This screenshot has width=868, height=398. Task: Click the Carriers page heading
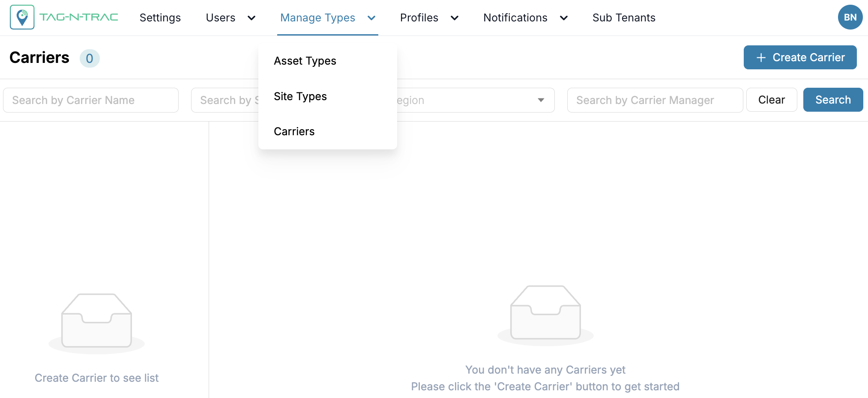coord(39,57)
